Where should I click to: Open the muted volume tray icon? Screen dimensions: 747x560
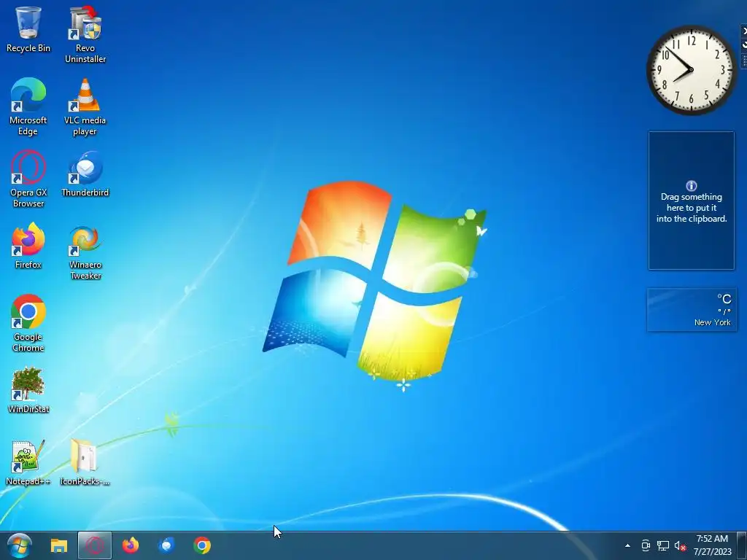[x=680, y=545]
